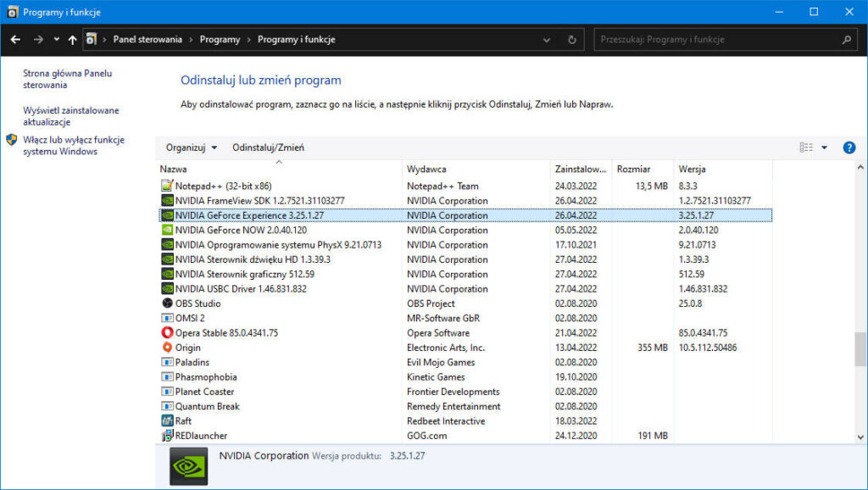Open the view options dropdown arrow
The image size is (868, 490).
point(824,148)
